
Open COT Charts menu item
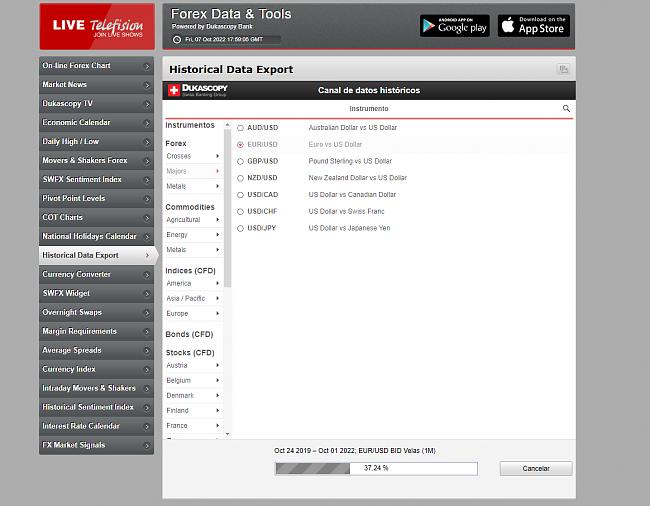click(97, 218)
